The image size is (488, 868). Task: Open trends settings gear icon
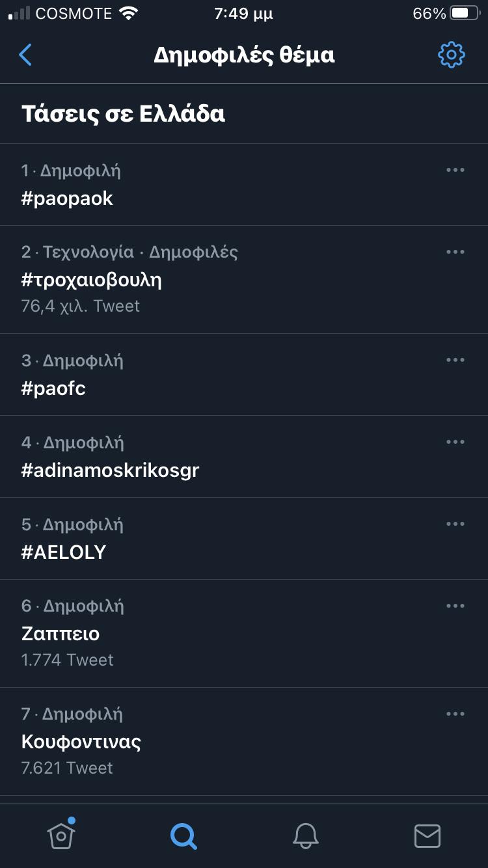451,55
